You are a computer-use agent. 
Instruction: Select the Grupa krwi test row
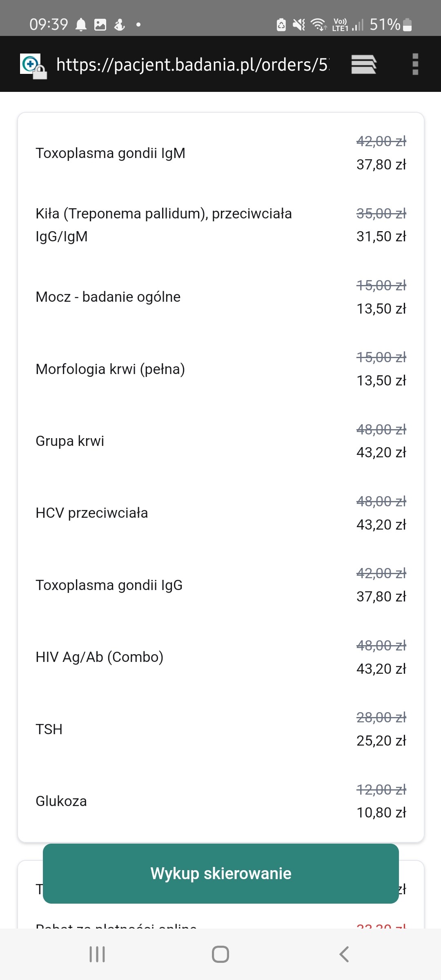point(70,441)
